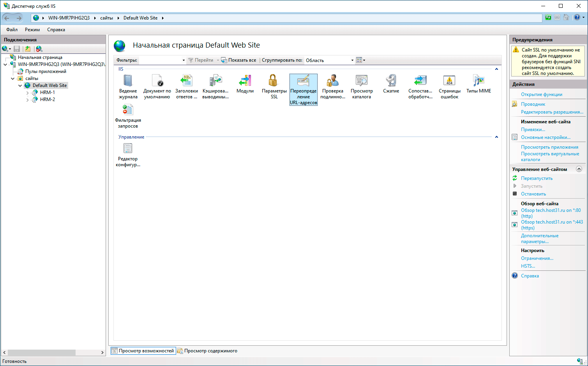Click the status bar network icon
Image resolution: width=588 pixels, height=366 pixels.
click(x=580, y=361)
